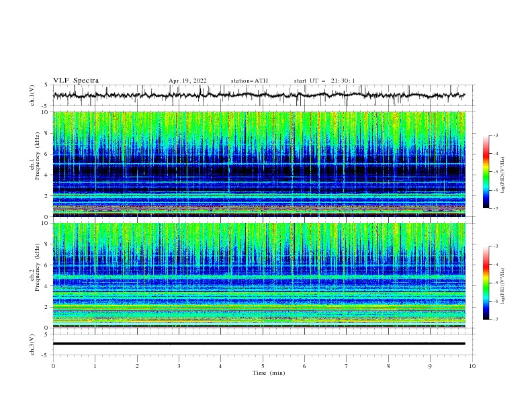Viewport: 532px width, 411px height.
Task: Click tick label "7" on the Time axis
Action: tap(347, 366)
